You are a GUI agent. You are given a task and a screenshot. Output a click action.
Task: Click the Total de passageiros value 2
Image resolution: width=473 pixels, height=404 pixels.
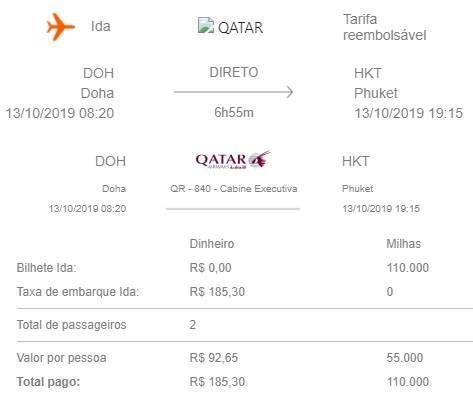193,325
